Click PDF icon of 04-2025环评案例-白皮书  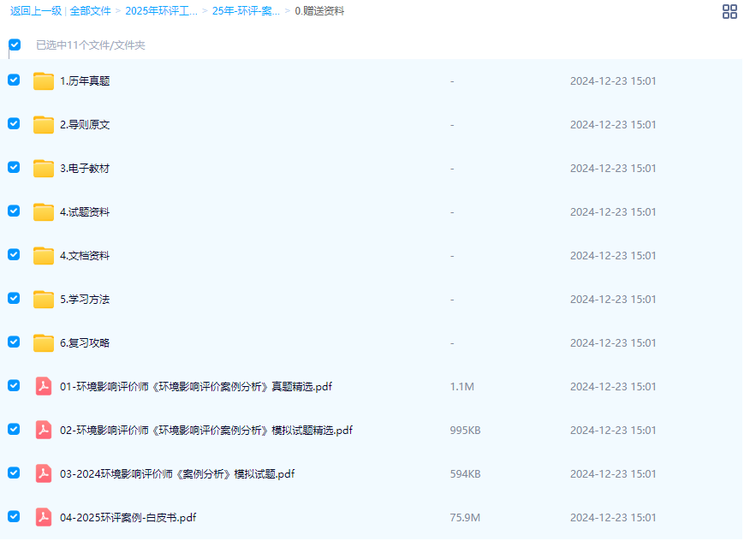(x=44, y=518)
